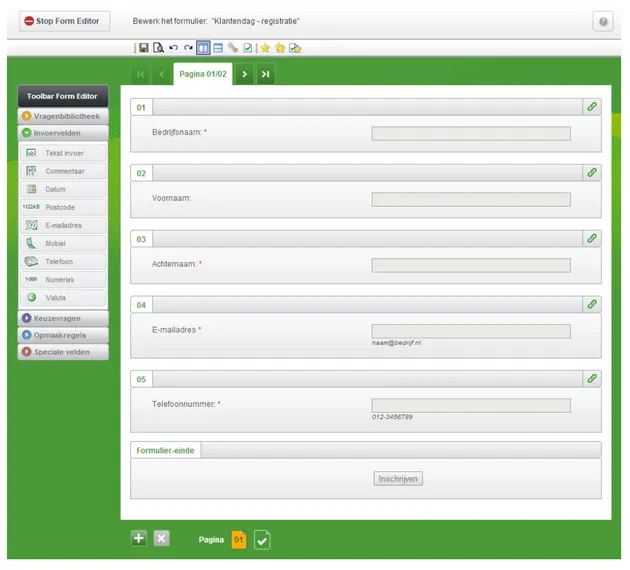The image size is (630, 570).
Task: Click the Voornaam input field
Action: pos(471,200)
